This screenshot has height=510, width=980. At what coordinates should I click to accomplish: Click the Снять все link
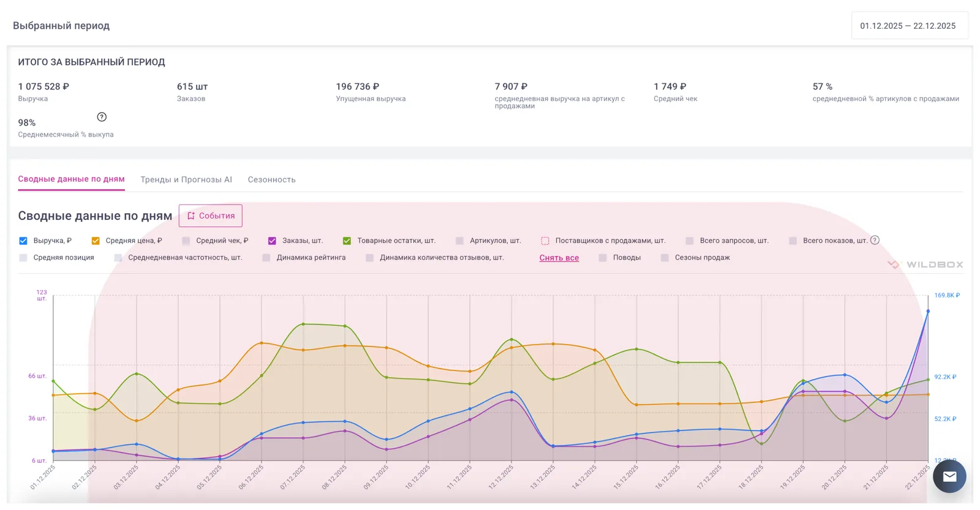[559, 258]
